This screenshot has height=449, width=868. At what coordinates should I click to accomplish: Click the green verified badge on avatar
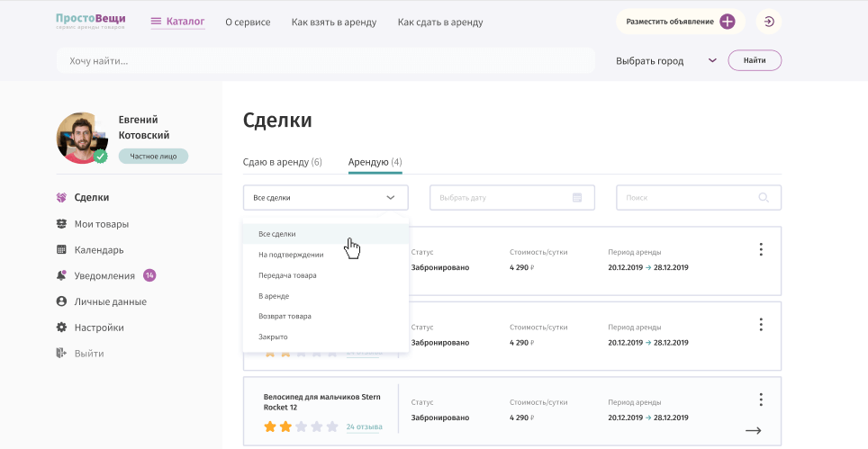[x=100, y=157]
